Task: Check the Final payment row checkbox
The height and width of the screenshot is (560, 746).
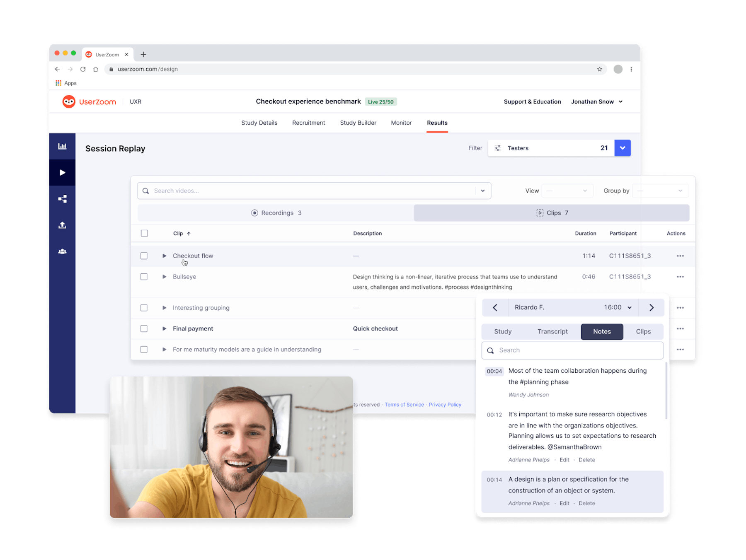Action: 144,328
